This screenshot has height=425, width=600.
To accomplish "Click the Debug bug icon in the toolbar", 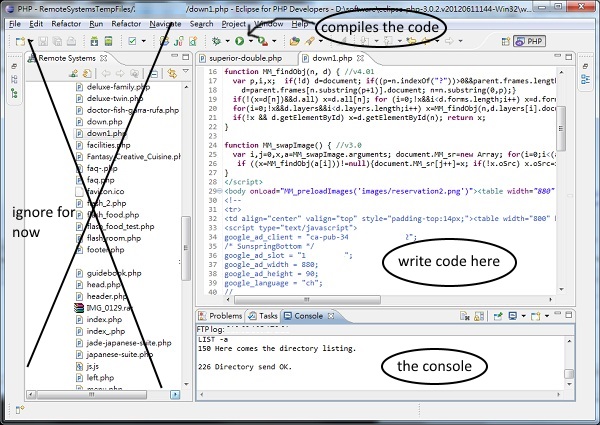I will [217, 41].
